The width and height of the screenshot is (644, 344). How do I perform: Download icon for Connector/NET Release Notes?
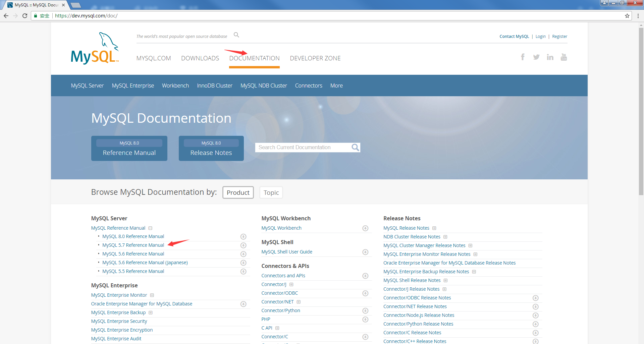point(536,307)
